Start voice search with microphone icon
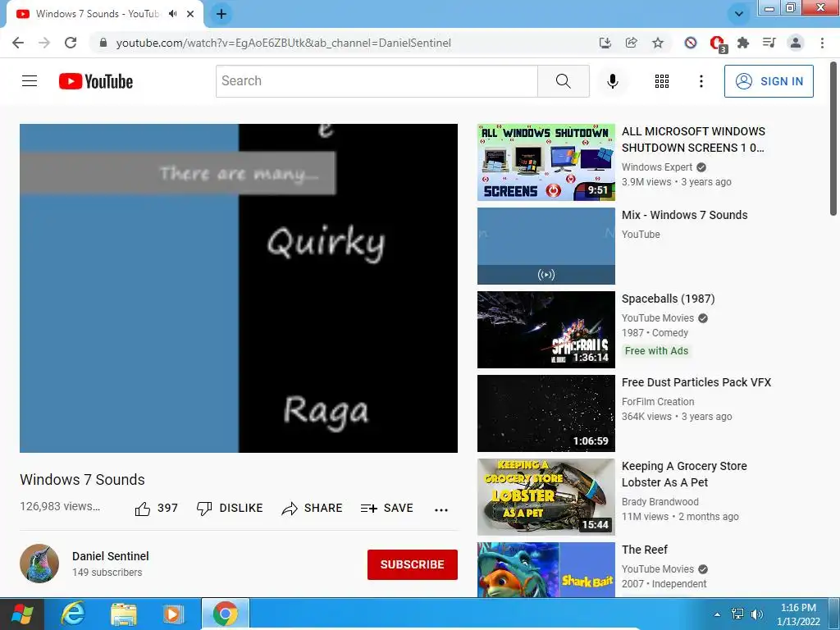This screenshot has width=840, height=630. coord(612,81)
